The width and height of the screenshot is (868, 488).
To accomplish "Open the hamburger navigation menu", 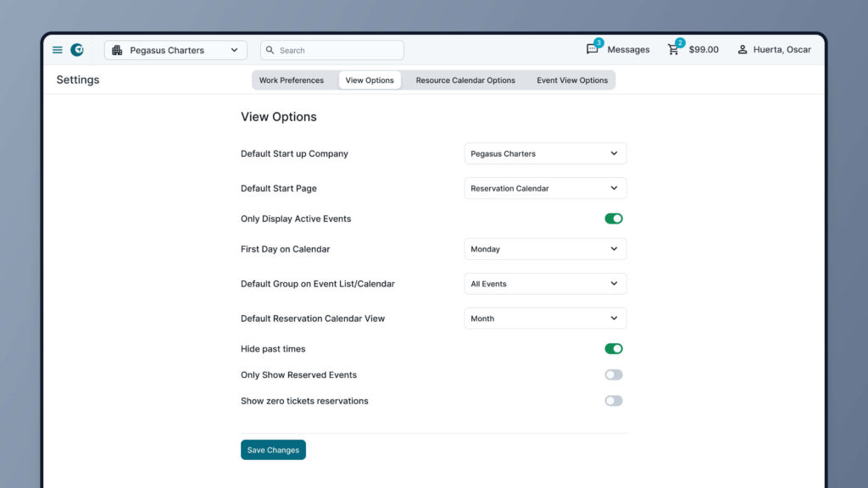I will point(58,50).
